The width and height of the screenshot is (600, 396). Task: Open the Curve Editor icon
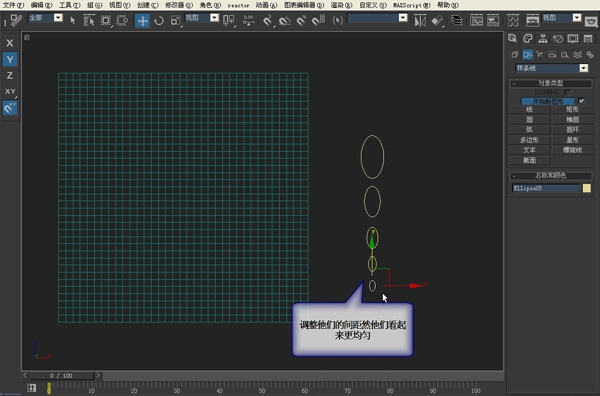point(476,20)
